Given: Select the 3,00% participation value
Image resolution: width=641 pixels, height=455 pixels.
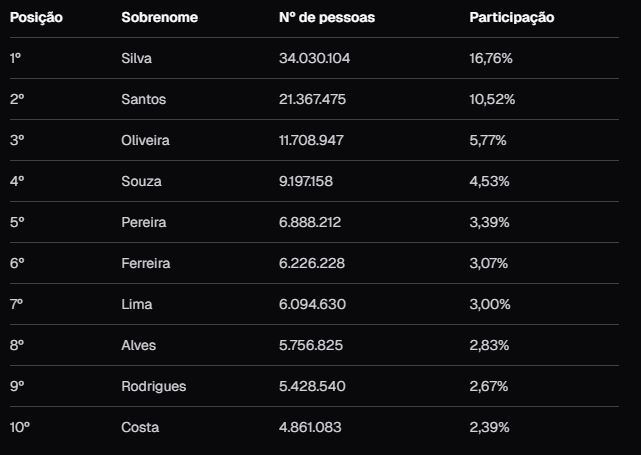Looking at the screenshot, I should (x=490, y=304).
